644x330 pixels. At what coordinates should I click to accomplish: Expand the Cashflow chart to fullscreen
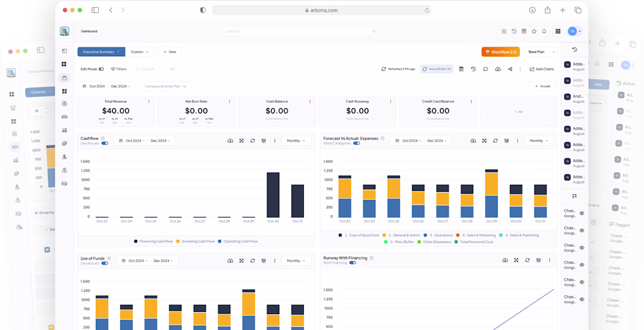tap(241, 141)
